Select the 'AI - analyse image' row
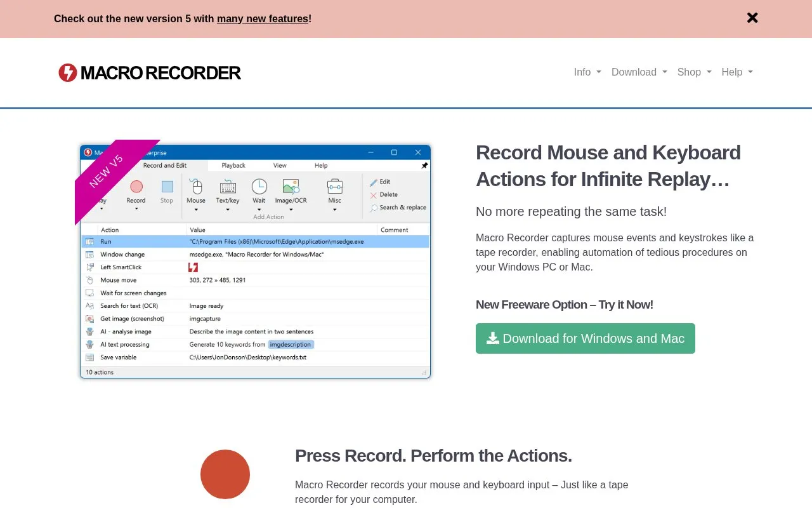This screenshot has height=508, width=812. pyautogui.click(x=256, y=331)
